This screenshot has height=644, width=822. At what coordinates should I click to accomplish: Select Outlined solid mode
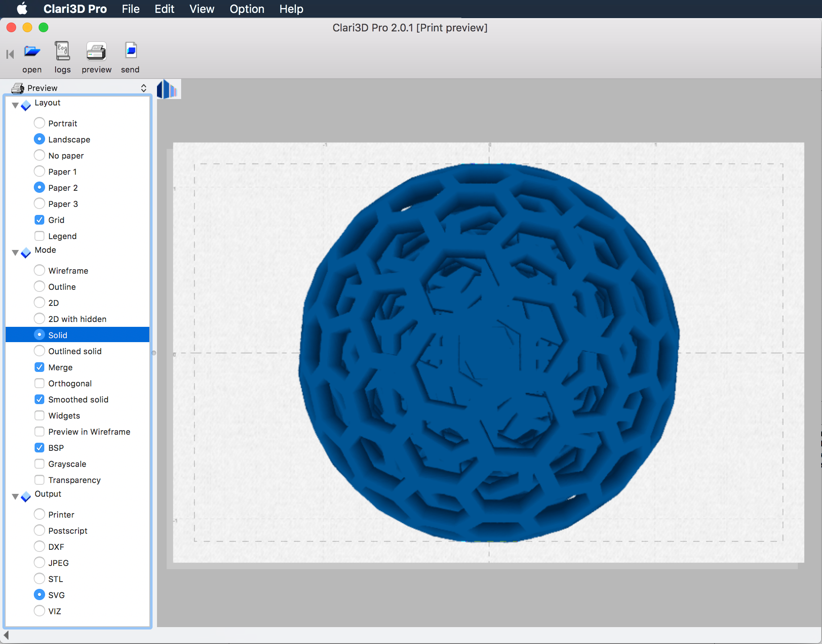pyautogui.click(x=39, y=351)
